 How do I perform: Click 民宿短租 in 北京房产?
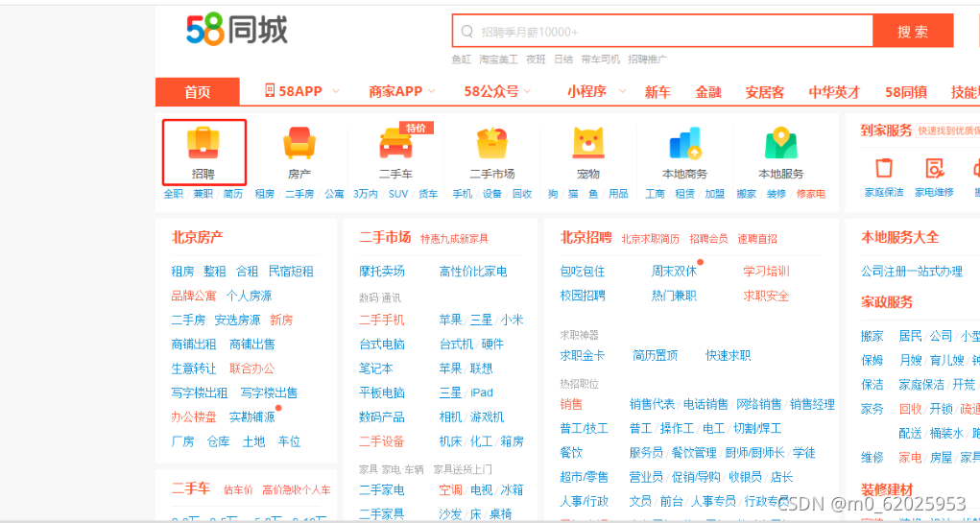click(x=291, y=272)
